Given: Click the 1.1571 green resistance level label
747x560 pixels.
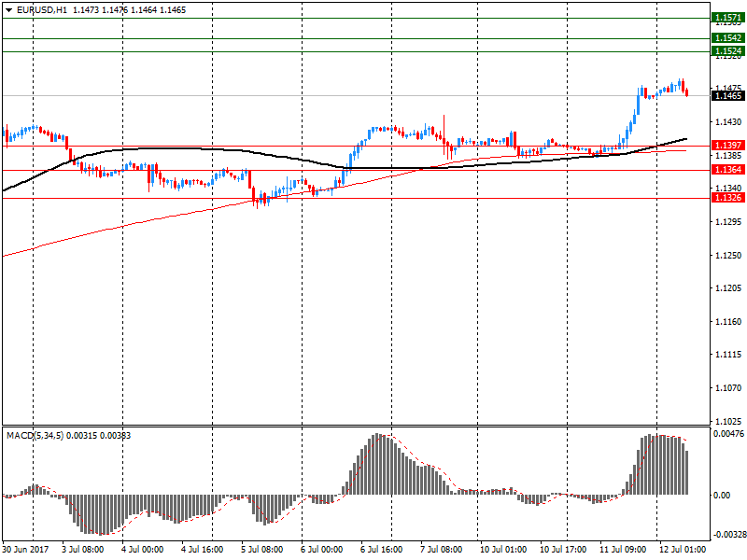Looking at the screenshot, I should point(728,18).
